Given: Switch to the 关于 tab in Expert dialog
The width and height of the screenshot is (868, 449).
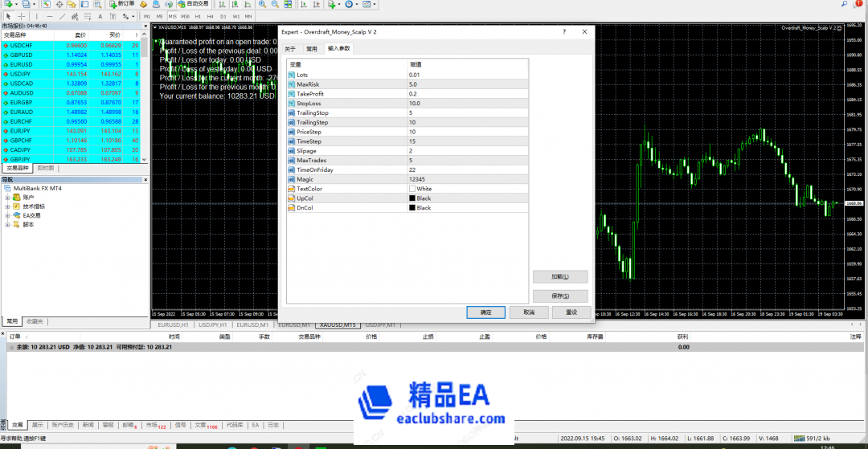Looking at the screenshot, I should [x=290, y=49].
